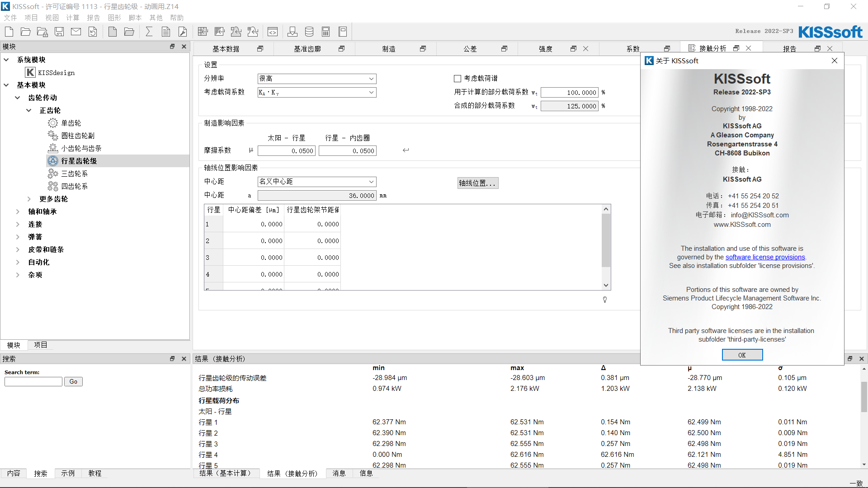Enable the 考虑载荷谱 checkbox
The width and height of the screenshot is (868, 488).
pyautogui.click(x=458, y=79)
